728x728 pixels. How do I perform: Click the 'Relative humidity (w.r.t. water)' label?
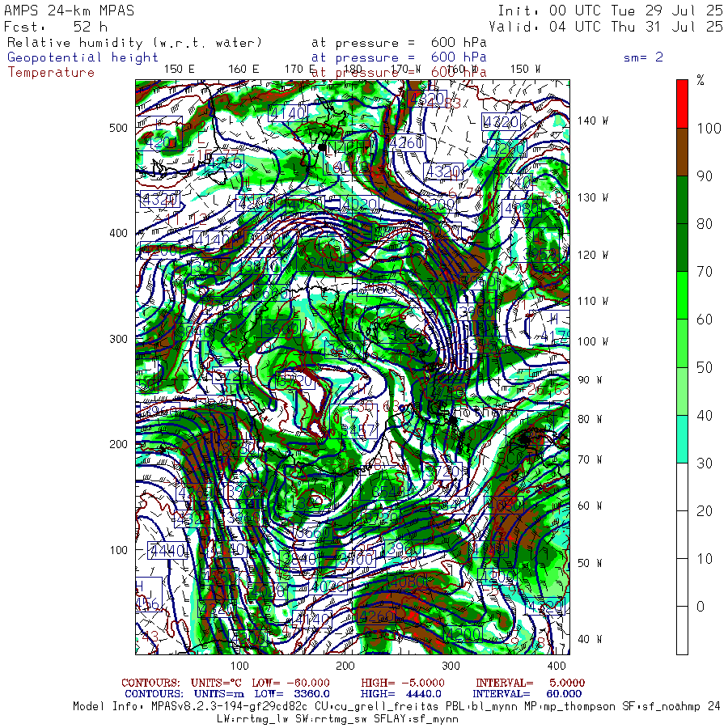tap(134, 43)
